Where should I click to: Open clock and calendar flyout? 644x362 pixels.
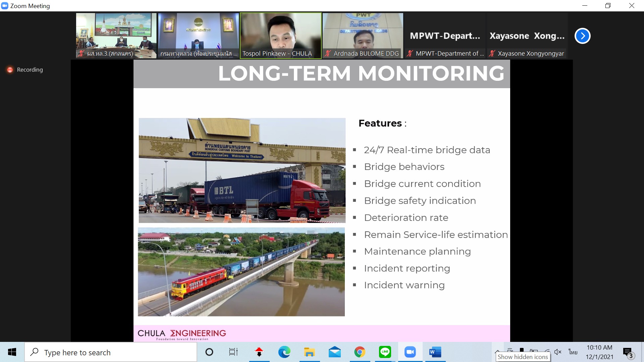(x=599, y=352)
